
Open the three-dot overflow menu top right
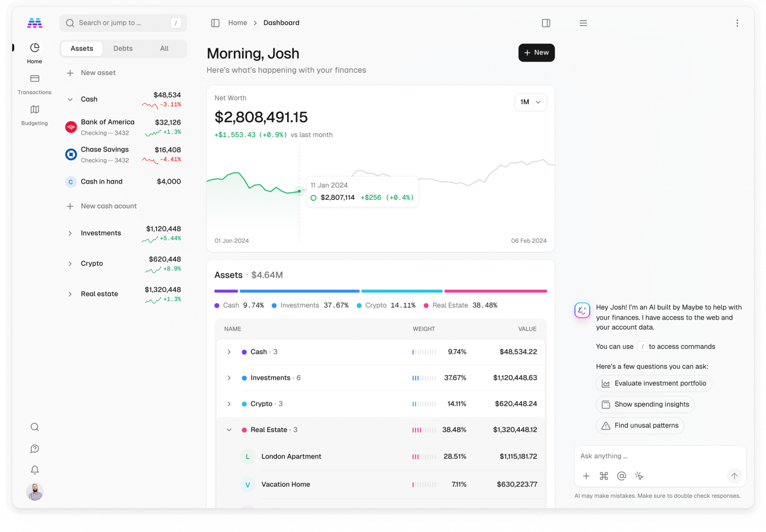click(737, 23)
